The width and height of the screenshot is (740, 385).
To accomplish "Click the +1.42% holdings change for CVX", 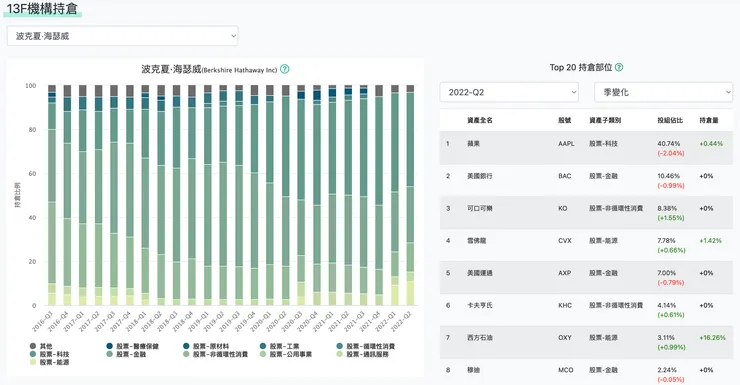I will [x=710, y=241].
